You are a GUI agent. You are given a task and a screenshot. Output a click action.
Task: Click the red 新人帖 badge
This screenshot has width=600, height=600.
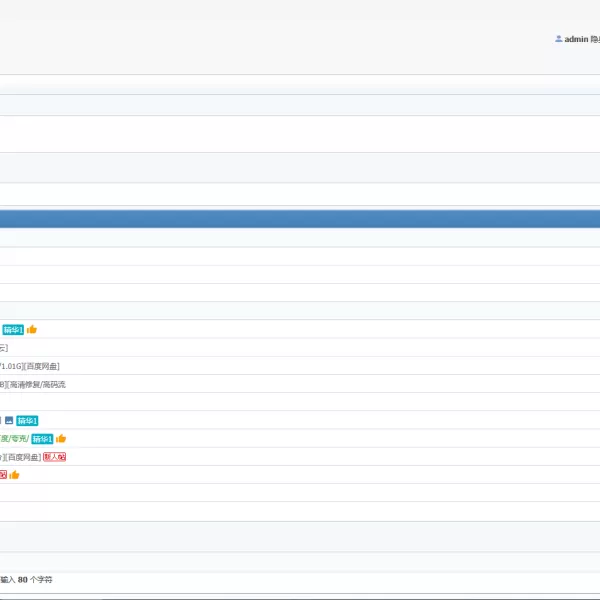(x=54, y=457)
